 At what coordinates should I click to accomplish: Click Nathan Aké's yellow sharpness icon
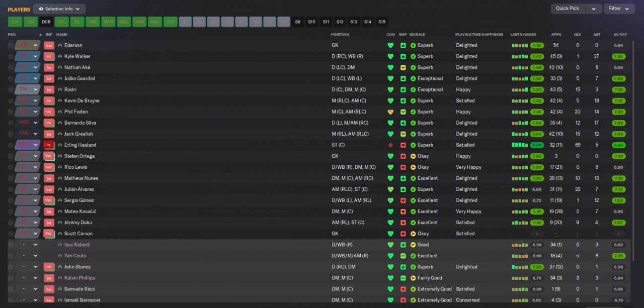coord(403,67)
